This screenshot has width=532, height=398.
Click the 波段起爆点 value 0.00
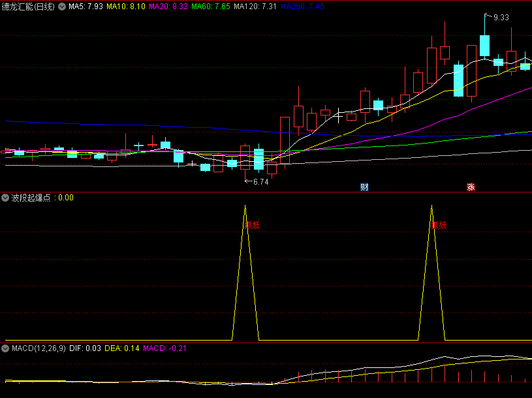click(x=66, y=198)
